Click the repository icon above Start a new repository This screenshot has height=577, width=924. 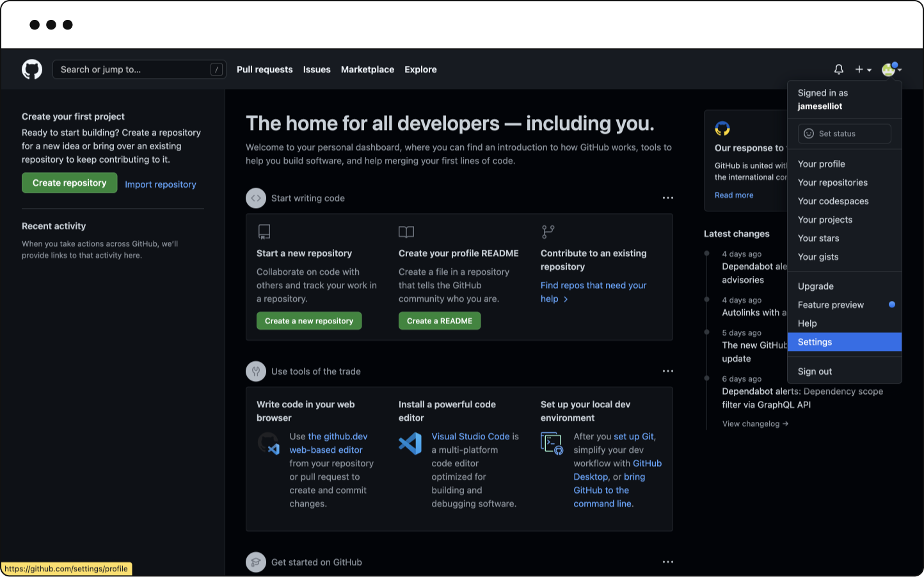264,231
